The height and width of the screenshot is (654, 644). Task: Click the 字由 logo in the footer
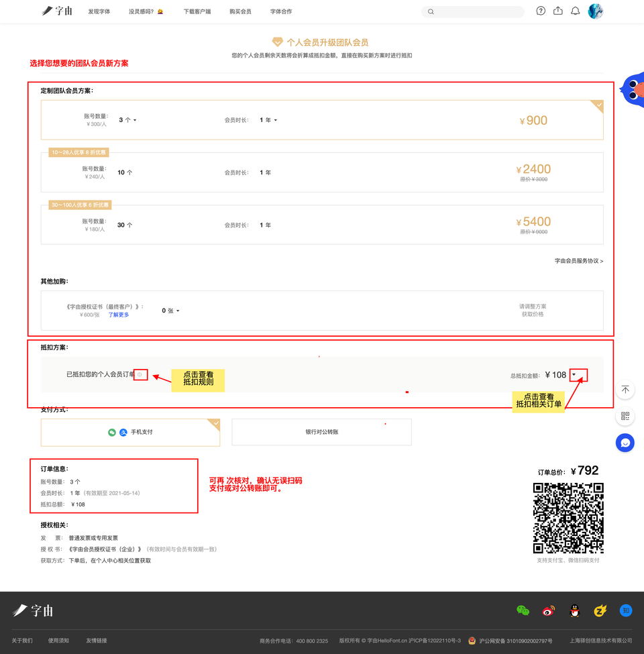pyautogui.click(x=32, y=610)
